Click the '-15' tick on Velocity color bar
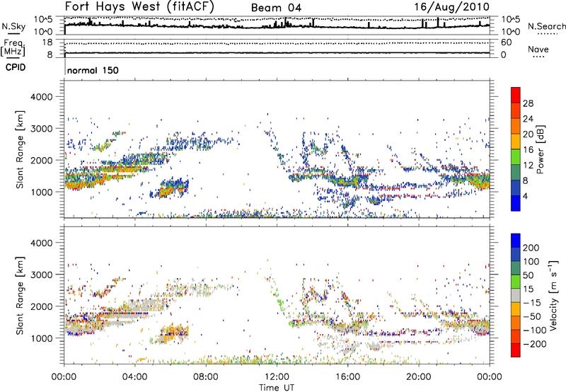Screen dimensions: 566x392 [532, 303]
